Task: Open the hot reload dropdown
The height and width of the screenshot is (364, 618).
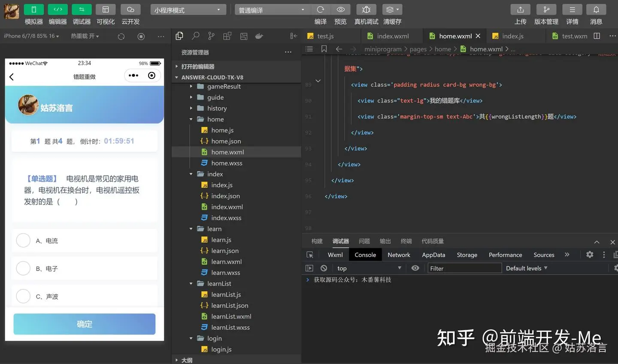Action: tap(85, 36)
